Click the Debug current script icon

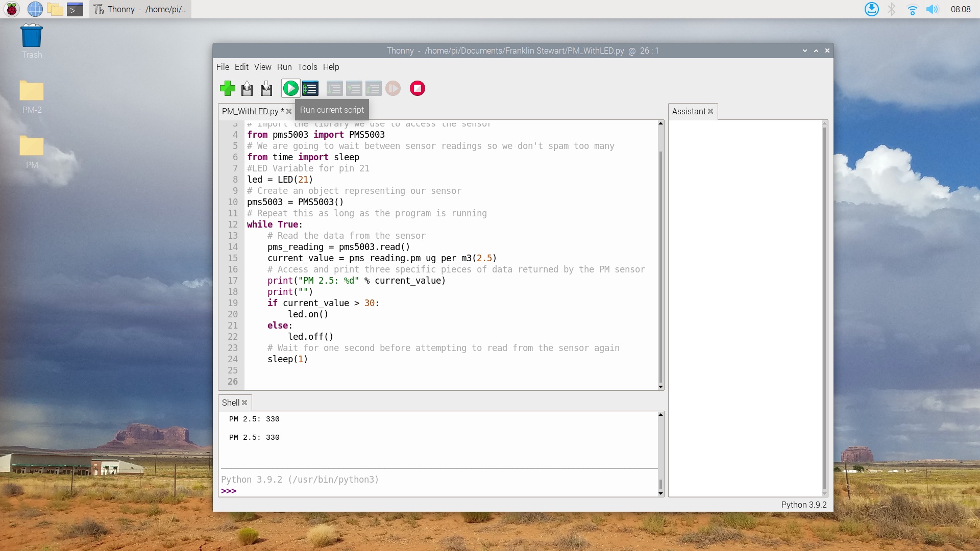[310, 88]
